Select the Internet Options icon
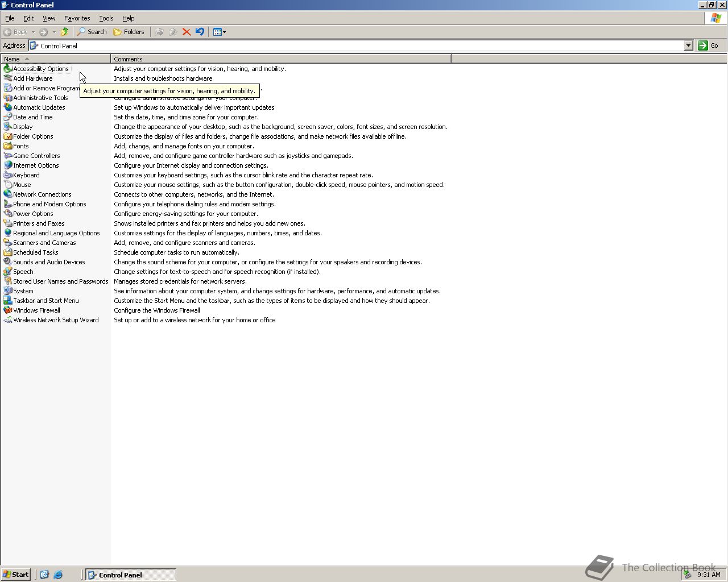Image resolution: width=728 pixels, height=582 pixels. point(8,165)
